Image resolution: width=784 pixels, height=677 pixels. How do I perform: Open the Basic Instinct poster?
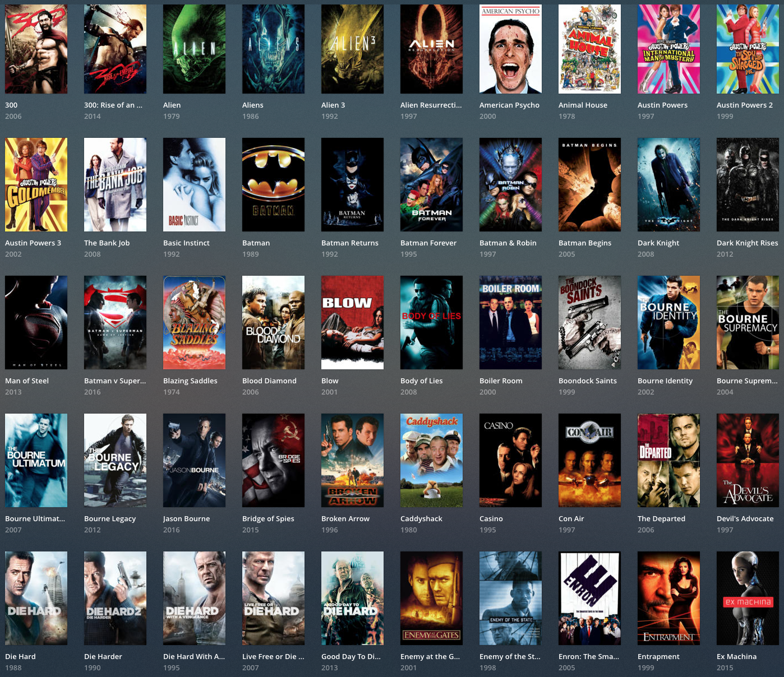tap(194, 184)
